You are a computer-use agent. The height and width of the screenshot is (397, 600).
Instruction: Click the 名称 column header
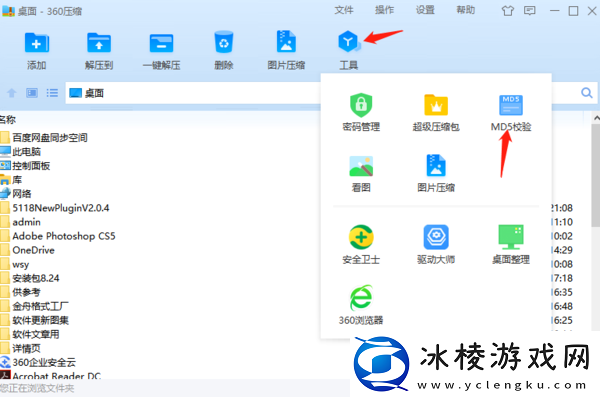(8, 119)
